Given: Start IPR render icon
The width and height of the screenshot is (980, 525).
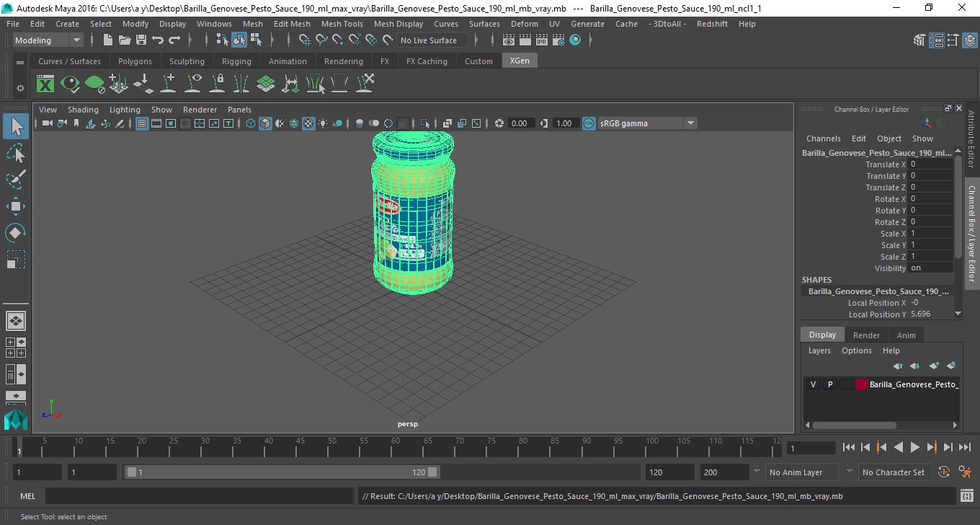Looking at the screenshot, I should tap(542, 40).
